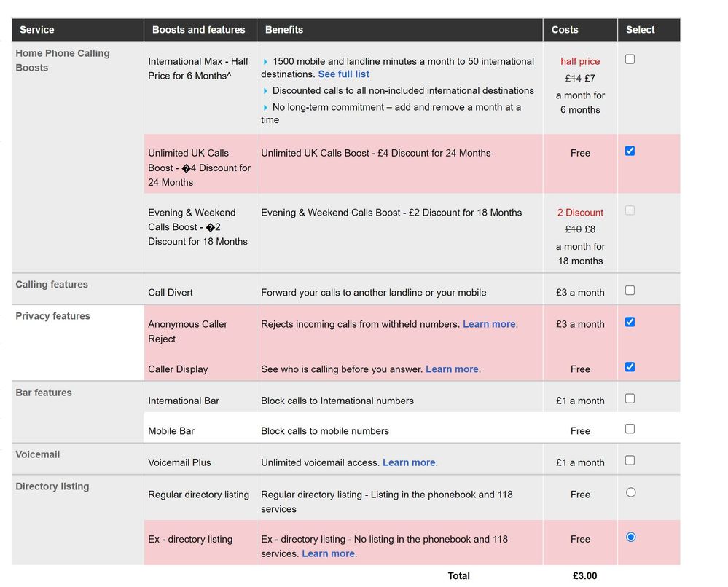The image size is (728, 587).
Task: Open Learn more for Voicemail Plus
Action: point(409,462)
